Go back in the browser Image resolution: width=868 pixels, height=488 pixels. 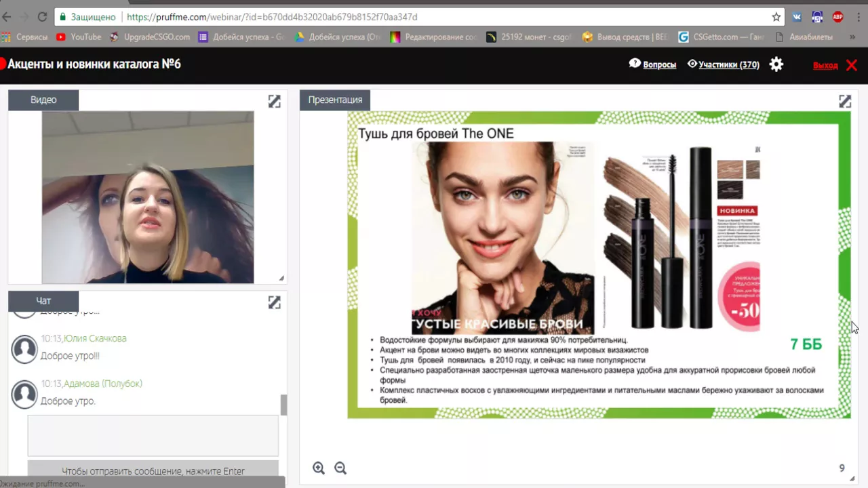(5, 17)
